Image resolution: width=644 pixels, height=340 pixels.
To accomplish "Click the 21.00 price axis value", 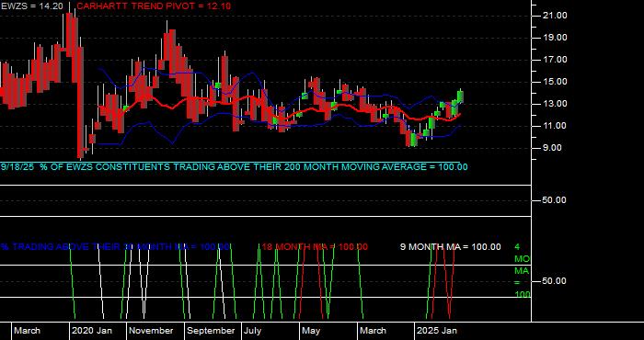I will pyautogui.click(x=556, y=16).
